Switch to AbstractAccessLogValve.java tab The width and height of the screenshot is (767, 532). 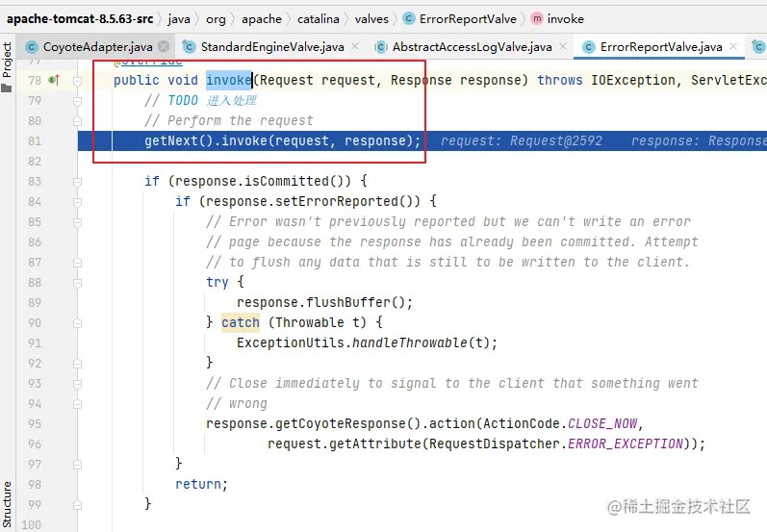[473, 47]
